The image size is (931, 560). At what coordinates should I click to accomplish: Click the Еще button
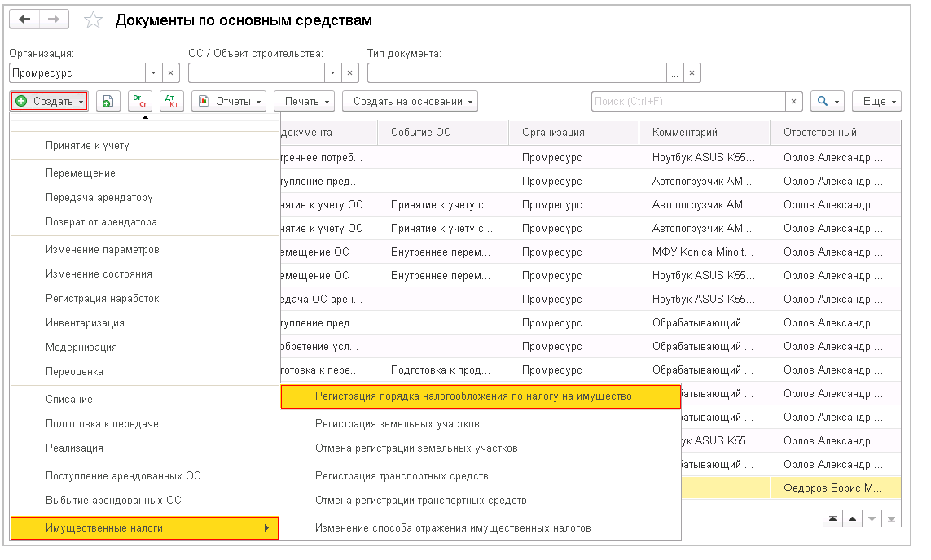[880, 102]
